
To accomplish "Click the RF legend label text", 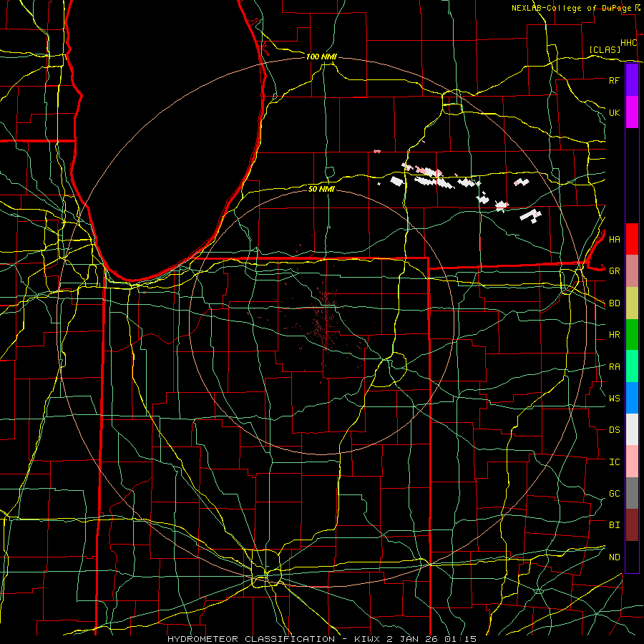I will coord(614,80).
